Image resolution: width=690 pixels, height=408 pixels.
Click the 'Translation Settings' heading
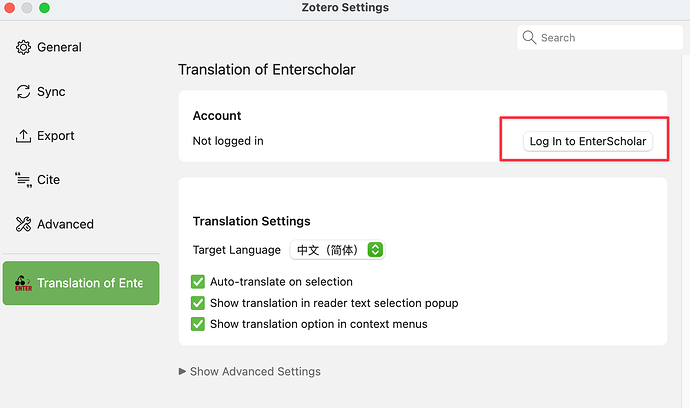pyautogui.click(x=251, y=221)
